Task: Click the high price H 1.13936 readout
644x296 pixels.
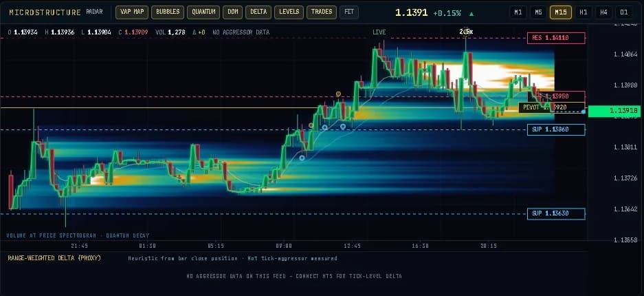Action: coord(60,32)
